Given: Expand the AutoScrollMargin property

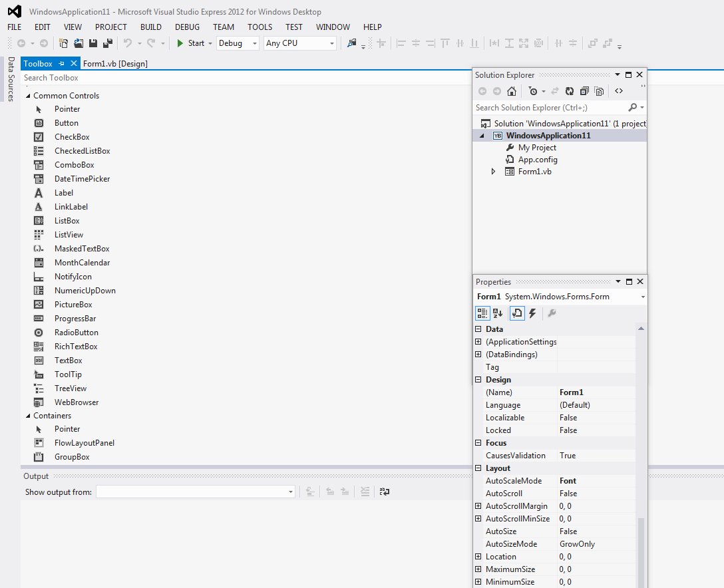Looking at the screenshot, I should tap(478, 506).
